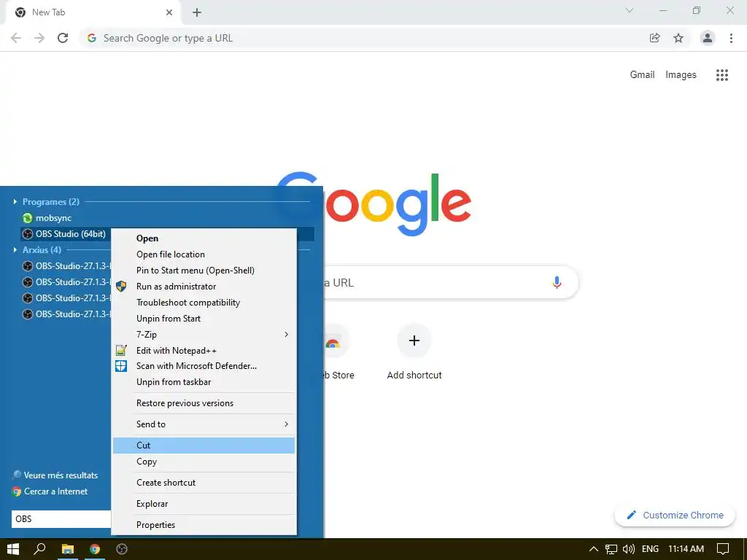Open the network status tray icon
747x560 pixels.
pyautogui.click(x=611, y=549)
